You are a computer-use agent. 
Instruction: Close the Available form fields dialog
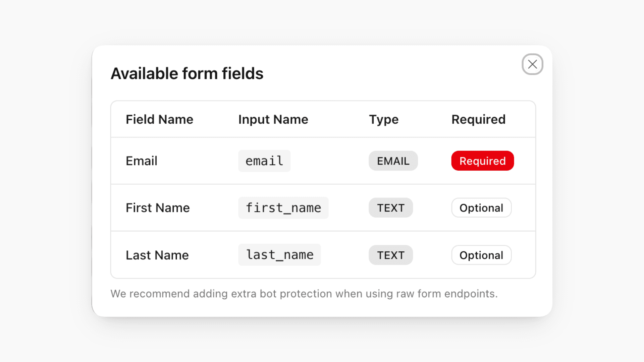(532, 64)
